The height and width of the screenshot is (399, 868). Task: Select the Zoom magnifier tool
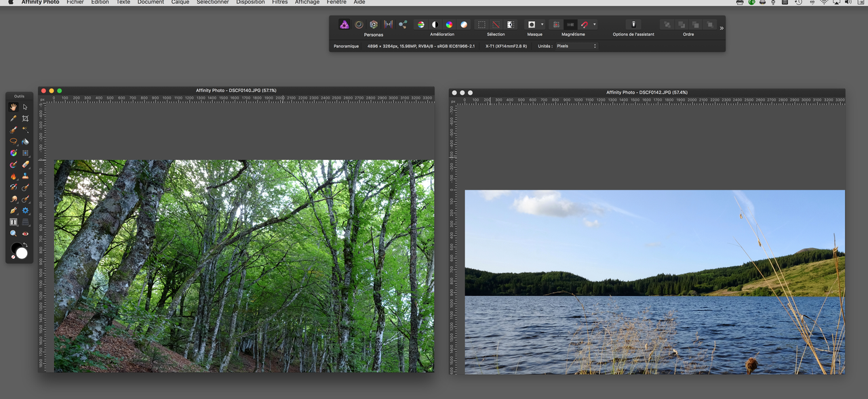(13, 234)
